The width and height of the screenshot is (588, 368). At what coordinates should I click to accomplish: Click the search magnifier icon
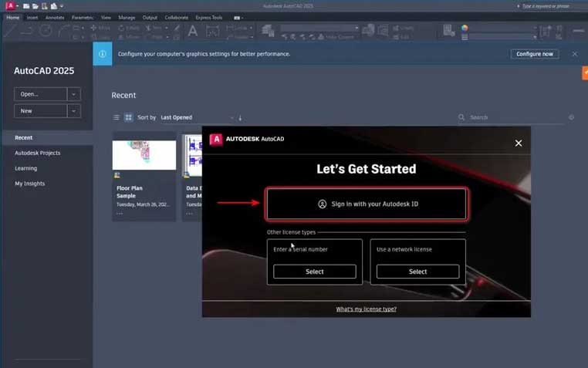[461, 117]
